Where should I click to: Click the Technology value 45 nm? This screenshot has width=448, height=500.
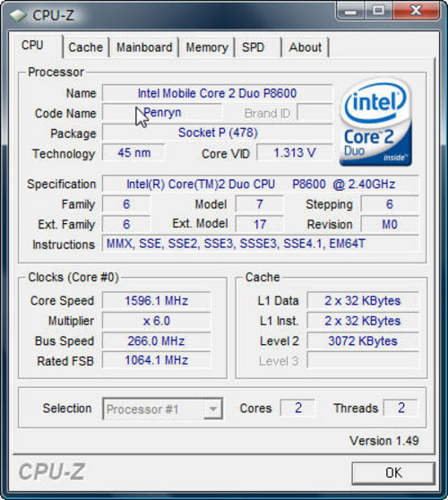click(x=134, y=152)
